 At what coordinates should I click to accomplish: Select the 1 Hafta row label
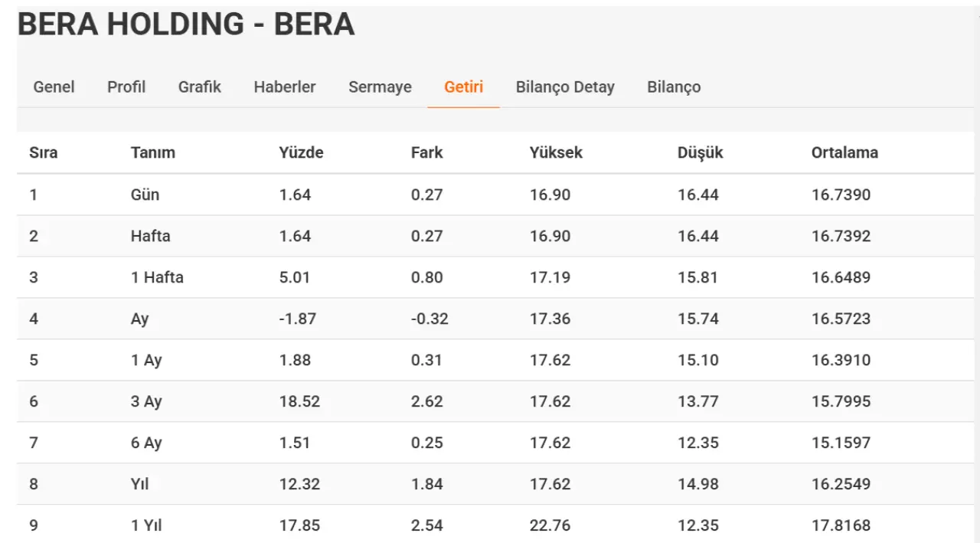pyautogui.click(x=157, y=277)
